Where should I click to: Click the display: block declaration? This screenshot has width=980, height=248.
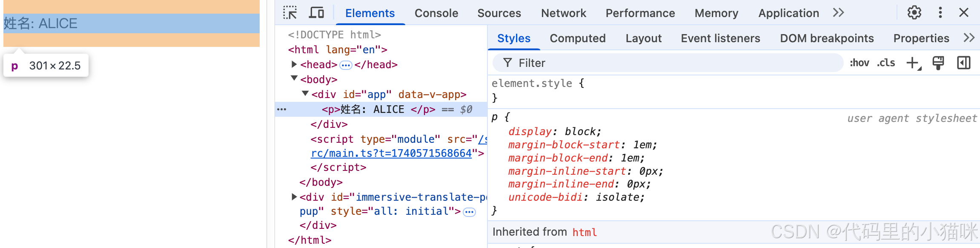(555, 132)
